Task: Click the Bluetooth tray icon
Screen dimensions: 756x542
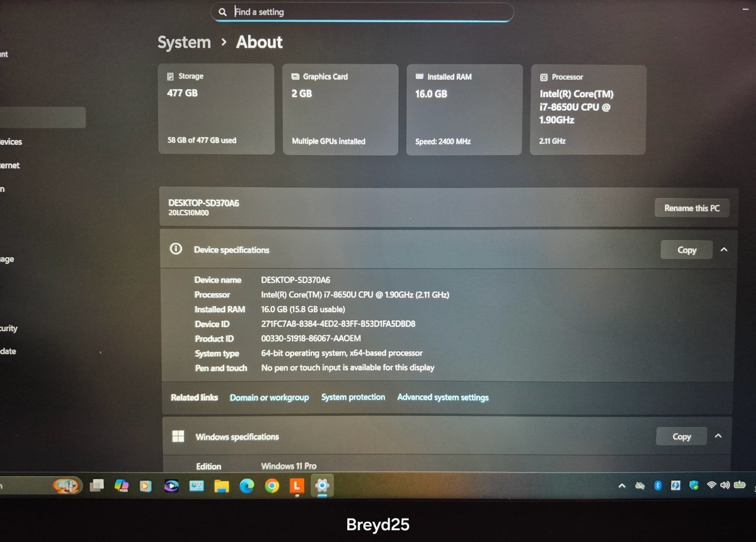Action: 658,485
